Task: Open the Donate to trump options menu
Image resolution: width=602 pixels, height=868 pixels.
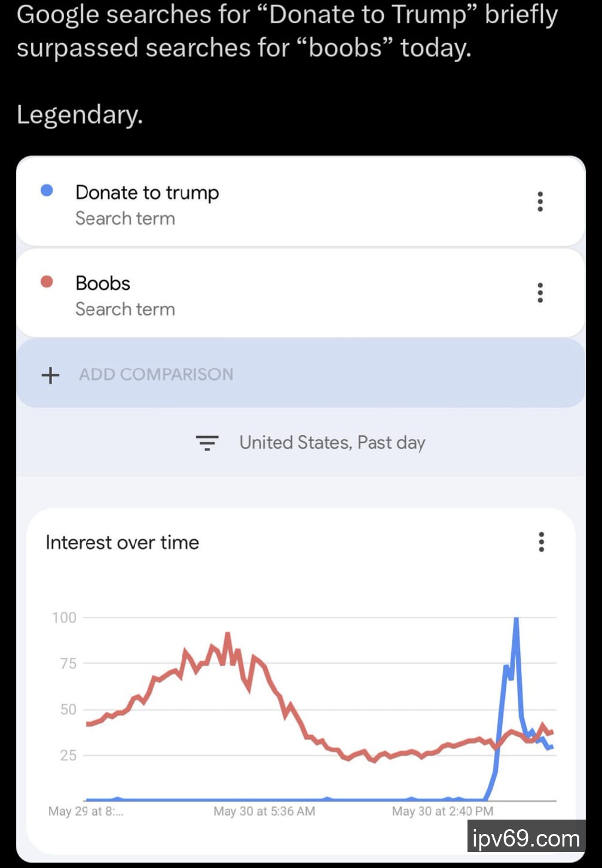Action: (540, 202)
